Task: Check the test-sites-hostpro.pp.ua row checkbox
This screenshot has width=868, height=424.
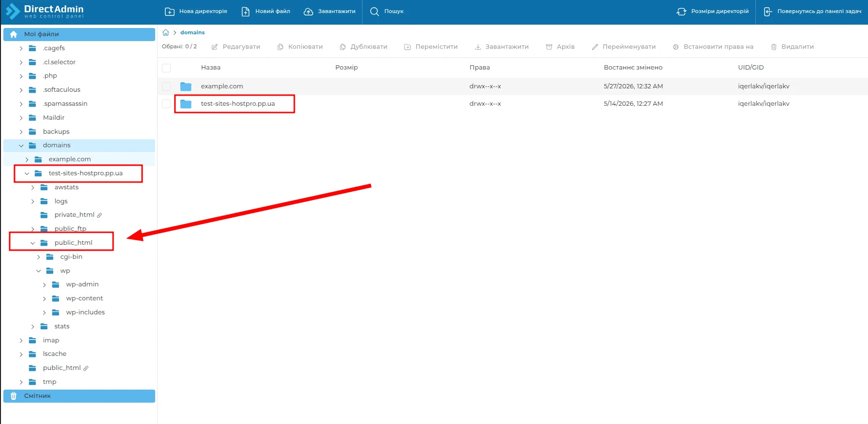Action: pos(166,104)
